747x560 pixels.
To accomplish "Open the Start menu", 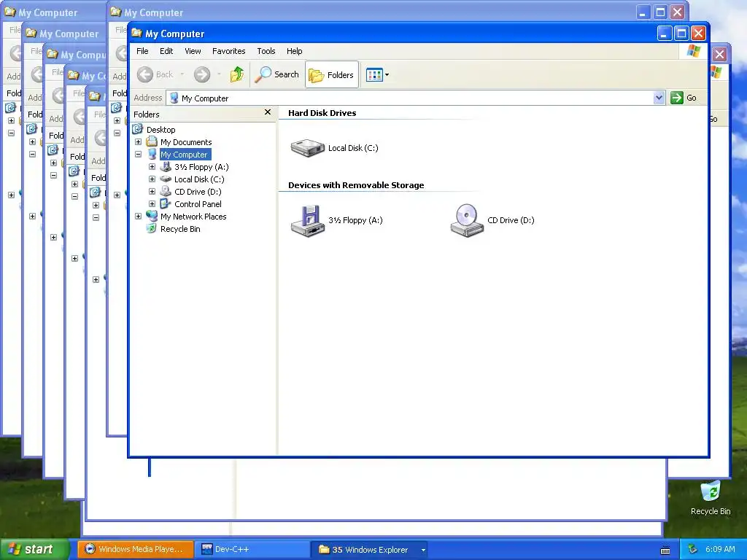I will pyautogui.click(x=35, y=549).
